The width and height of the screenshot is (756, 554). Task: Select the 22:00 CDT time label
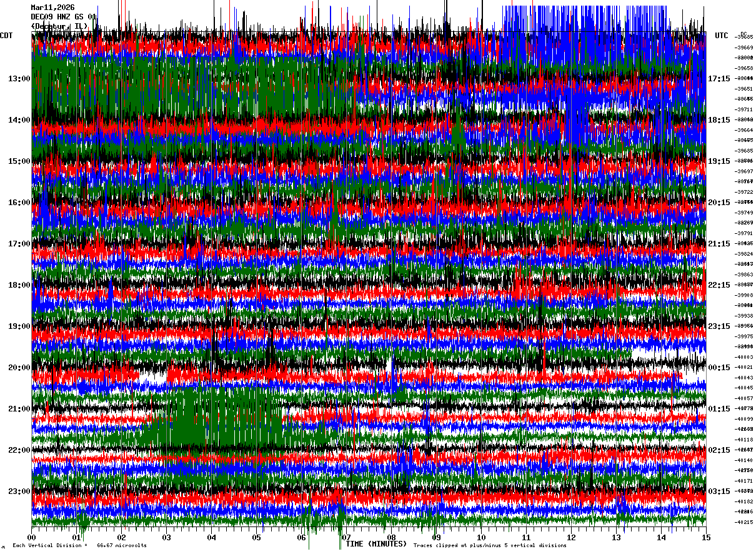(19, 450)
